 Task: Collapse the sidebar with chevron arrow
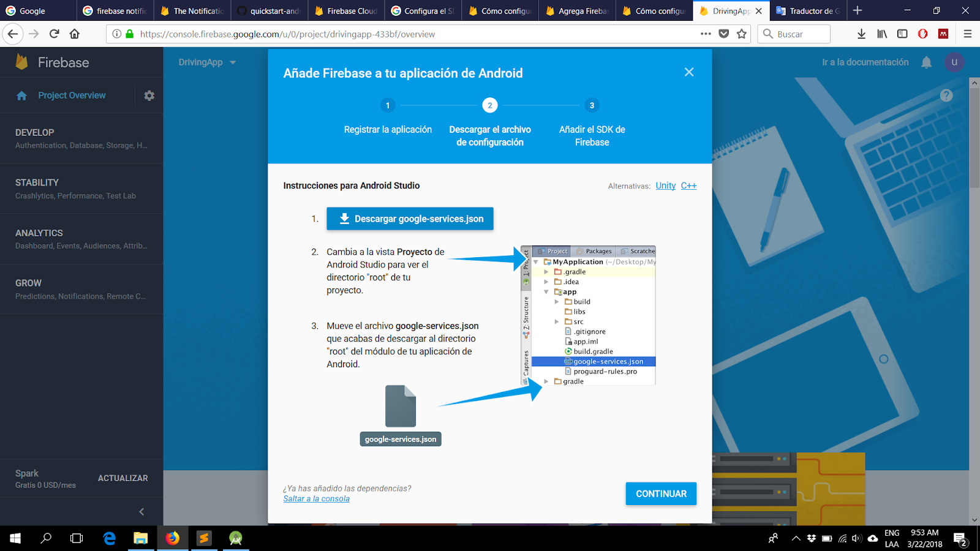[x=141, y=512]
